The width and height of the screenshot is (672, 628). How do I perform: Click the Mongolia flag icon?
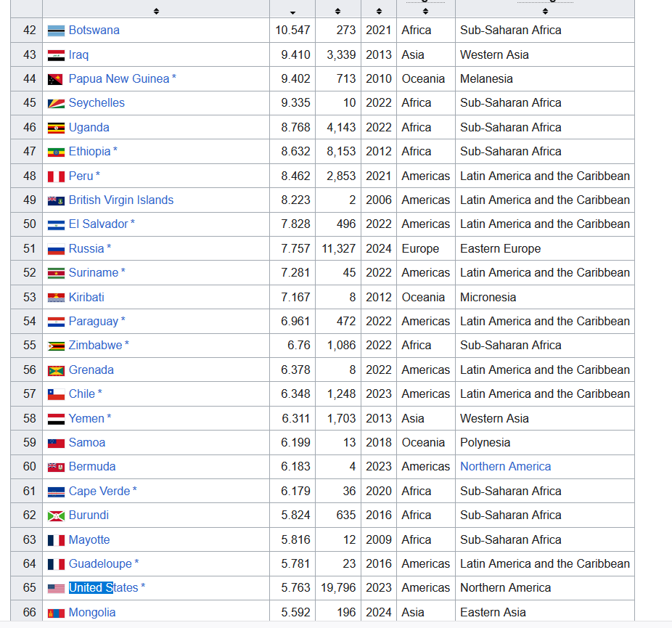tap(56, 613)
